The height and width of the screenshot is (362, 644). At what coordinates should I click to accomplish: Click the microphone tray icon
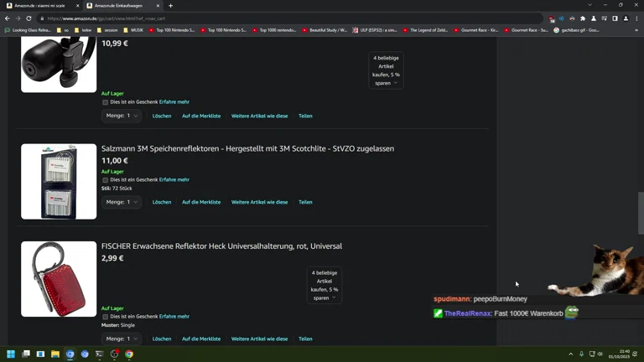[581, 354]
